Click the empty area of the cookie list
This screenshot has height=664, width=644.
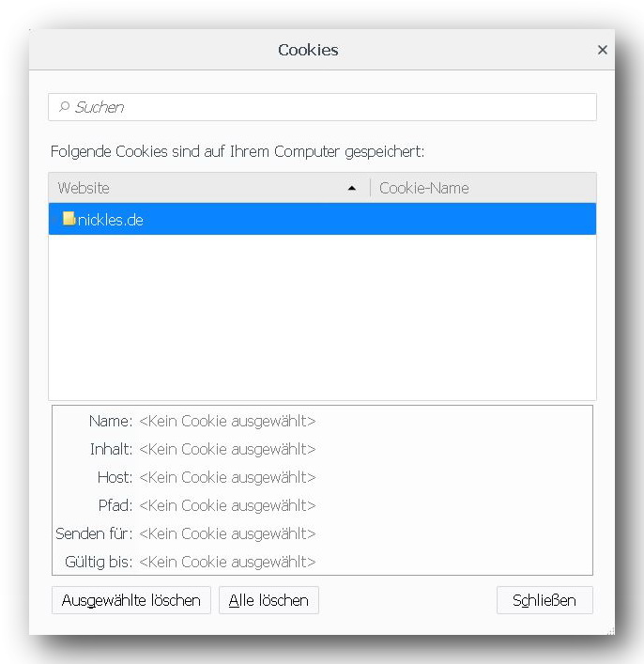click(x=322, y=317)
